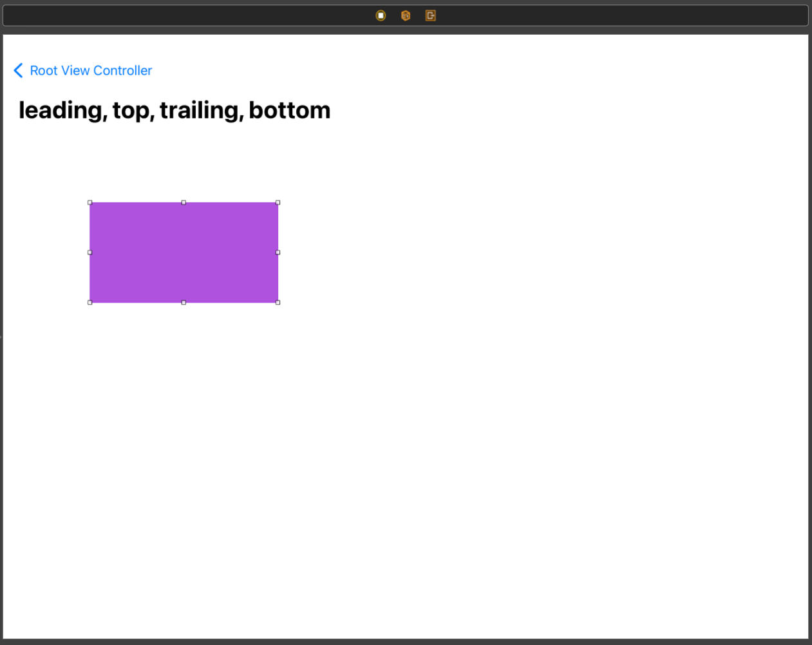Select the large title 'leading, top, trailing, bottom'

tap(175, 110)
